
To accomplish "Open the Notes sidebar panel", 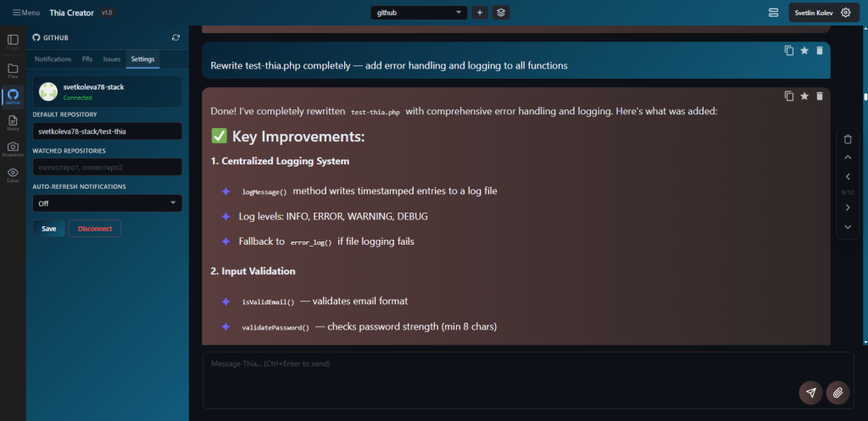I will point(13,122).
